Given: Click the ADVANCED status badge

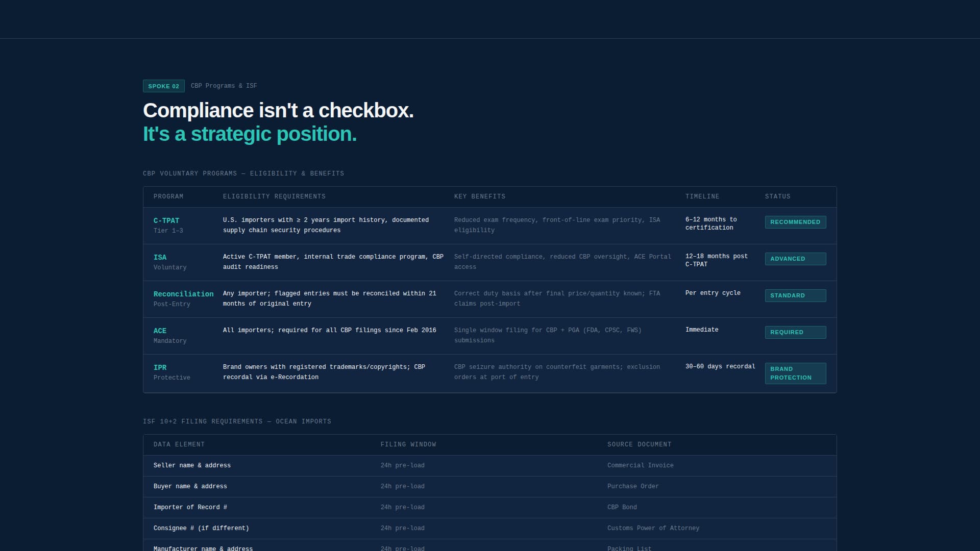Looking at the screenshot, I should tap(795, 259).
